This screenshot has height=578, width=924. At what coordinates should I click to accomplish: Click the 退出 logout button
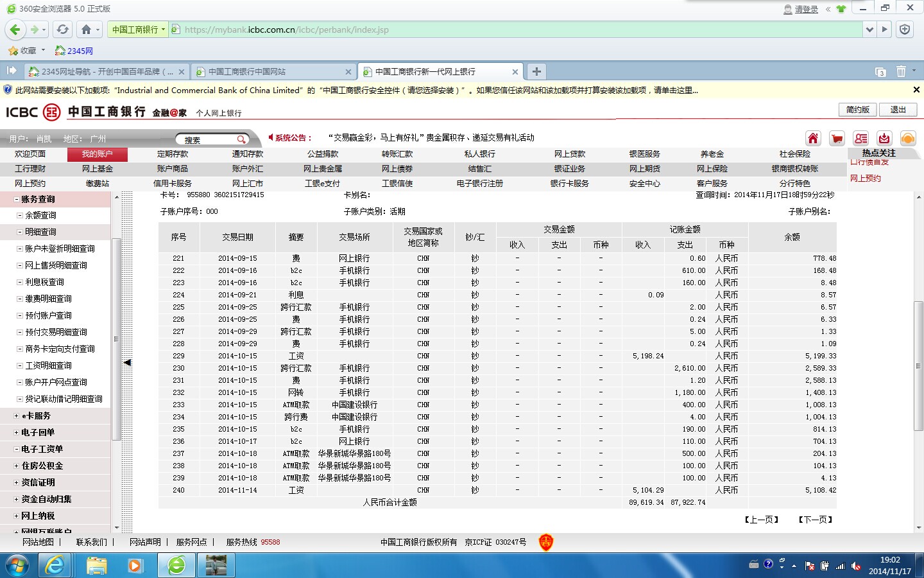(x=898, y=110)
